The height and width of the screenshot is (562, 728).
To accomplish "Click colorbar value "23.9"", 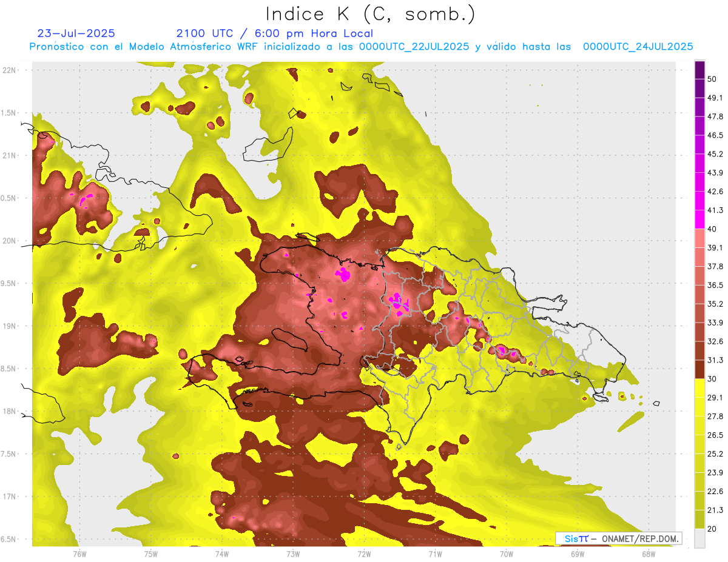I will click(715, 473).
